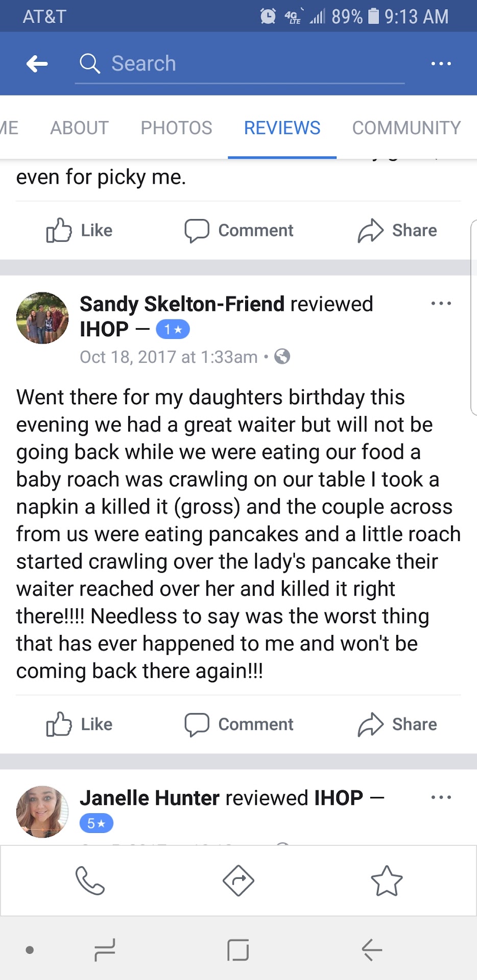Select the Reviews tab
This screenshot has height=980, width=477.
(x=282, y=128)
